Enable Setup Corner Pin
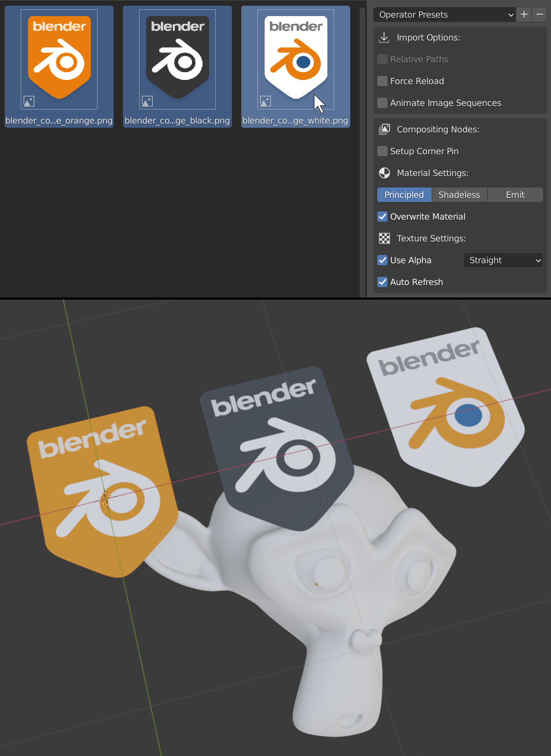The image size is (551, 756). [382, 151]
